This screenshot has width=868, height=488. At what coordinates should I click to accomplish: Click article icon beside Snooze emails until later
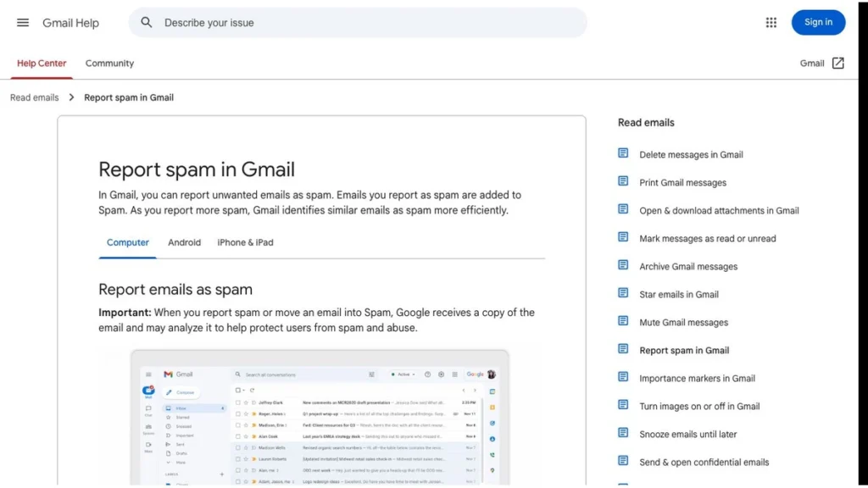[x=623, y=433]
